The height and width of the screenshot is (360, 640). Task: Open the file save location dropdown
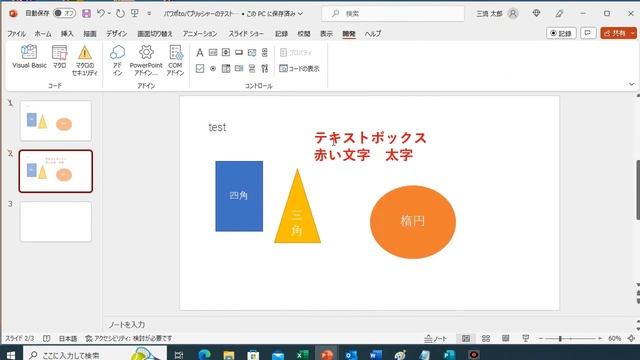(x=300, y=13)
